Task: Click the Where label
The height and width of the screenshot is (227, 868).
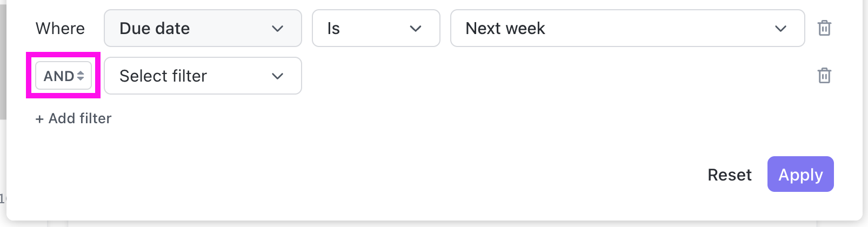Action: point(60,28)
